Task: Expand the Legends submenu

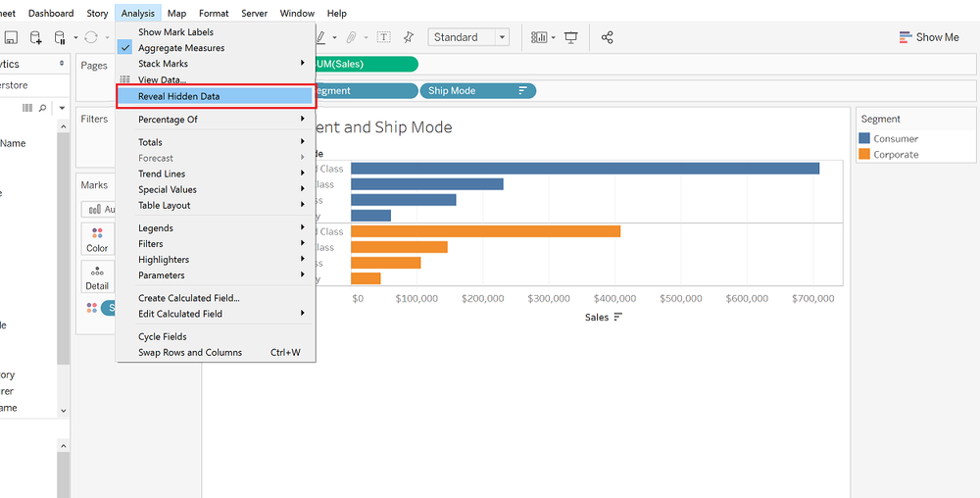Action: (216, 228)
